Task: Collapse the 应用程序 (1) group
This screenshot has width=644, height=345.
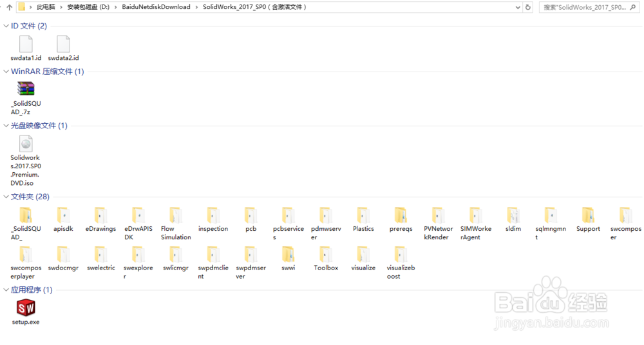Action: coord(6,290)
